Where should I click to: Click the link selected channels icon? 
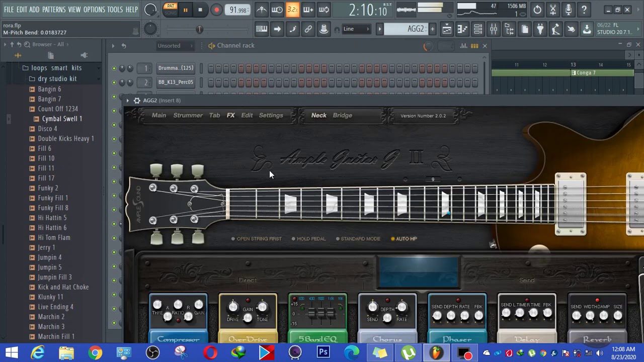[x=308, y=29]
